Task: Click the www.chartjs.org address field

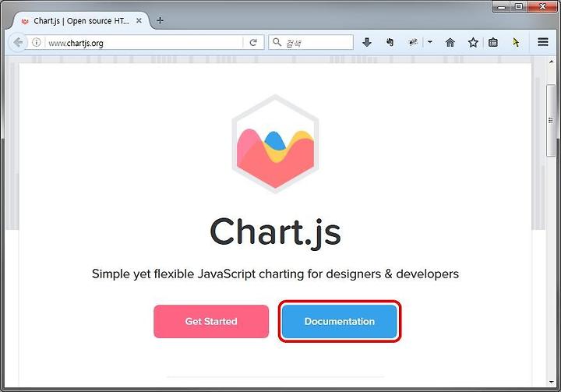Action: point(143,43)
